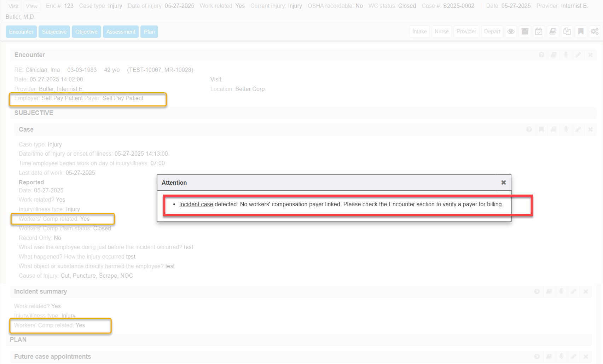603x364 pixels.
Task: Click the eye view icon in toolbar
Action: 511,31
